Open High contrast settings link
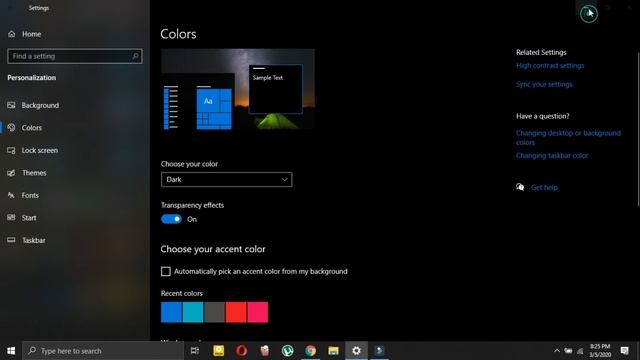Image resolution: width=640 pixels, height=360 pixels. [x=550, y=66]
